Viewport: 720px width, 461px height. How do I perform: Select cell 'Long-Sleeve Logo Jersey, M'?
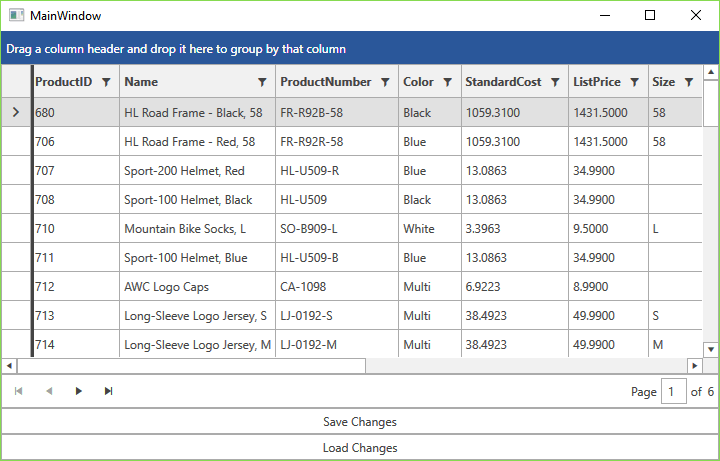point(197,343)
